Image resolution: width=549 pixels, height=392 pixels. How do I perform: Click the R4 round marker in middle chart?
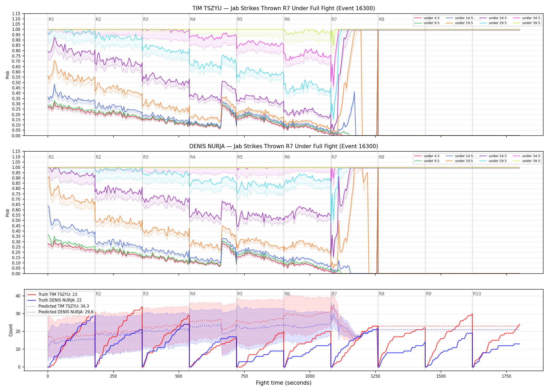pyautogui.click(x=193, y=157)
